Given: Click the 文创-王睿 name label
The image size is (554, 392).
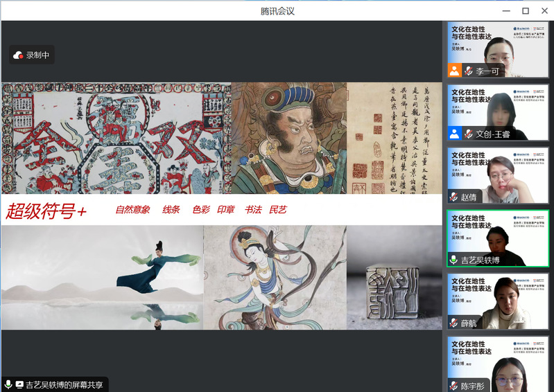Looking at the screenshot, I should (x=493, y=134).
